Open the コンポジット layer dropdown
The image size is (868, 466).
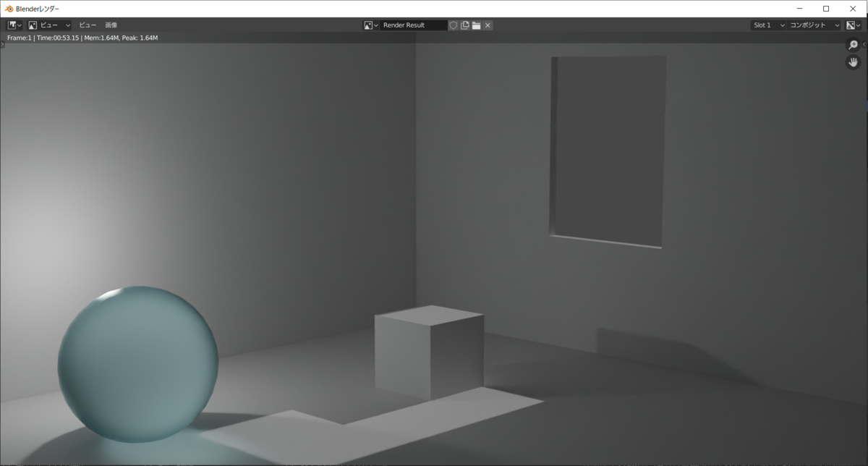click(814, 25)
